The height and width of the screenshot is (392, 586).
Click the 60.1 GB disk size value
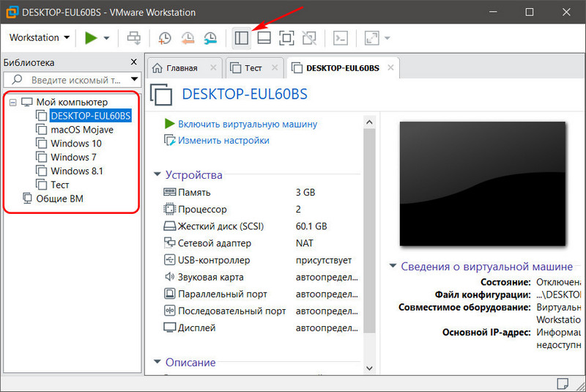point(311,226)
